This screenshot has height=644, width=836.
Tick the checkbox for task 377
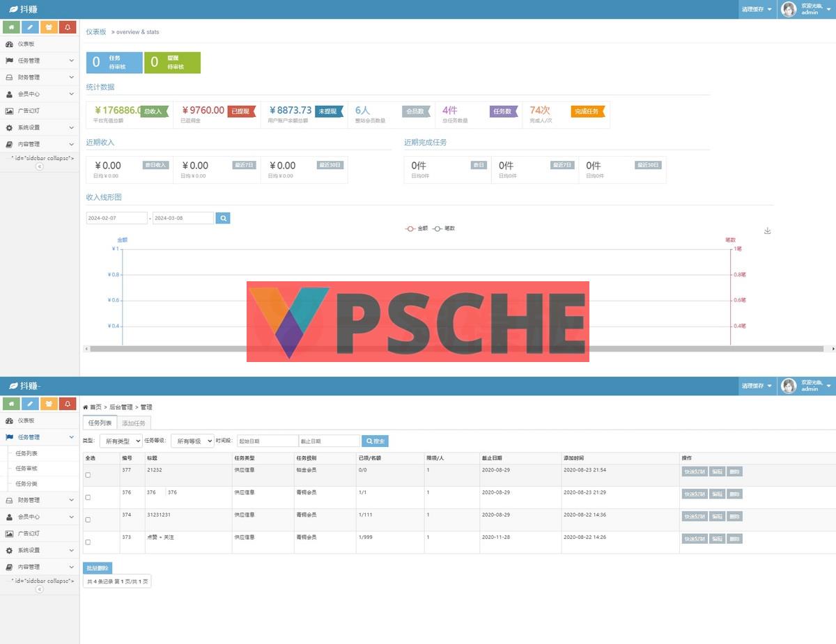(x=88, y=475)
